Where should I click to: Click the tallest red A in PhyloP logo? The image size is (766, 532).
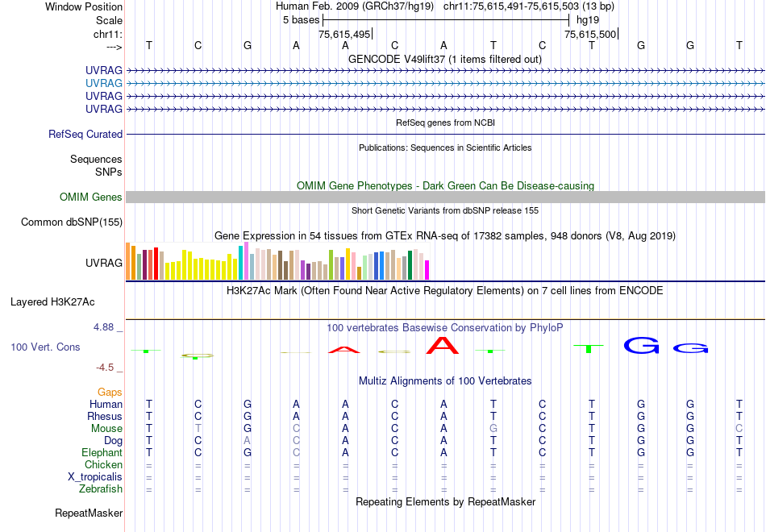point(443,345)
